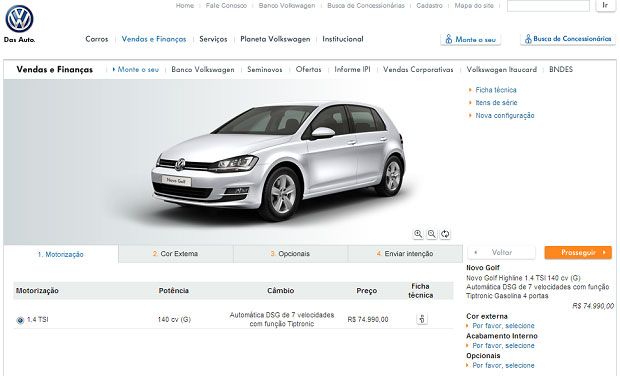The image size is (620, 376).
Task: Start a Nova configuração
Action: 505,115
